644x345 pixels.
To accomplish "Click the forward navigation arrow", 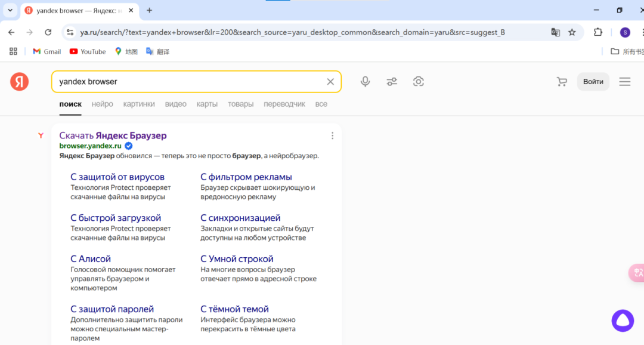I will coord(30,32).
